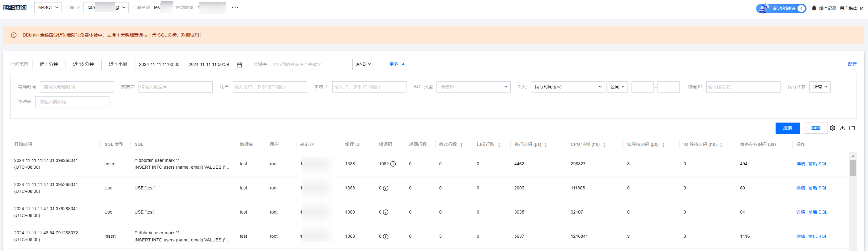
Task: Click the download icon above the table
Action: 842,128
